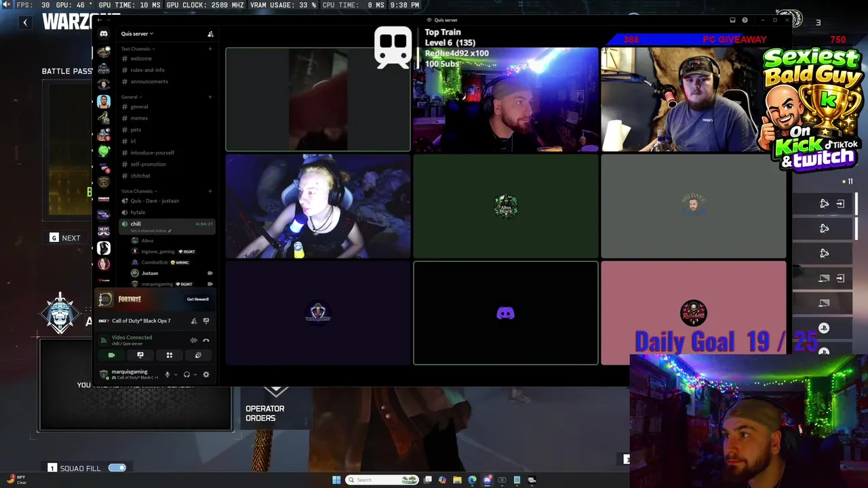The height and width of the screenshot is (488, 868).
Task: Add a channel to the General category
Action: point(210,97)
